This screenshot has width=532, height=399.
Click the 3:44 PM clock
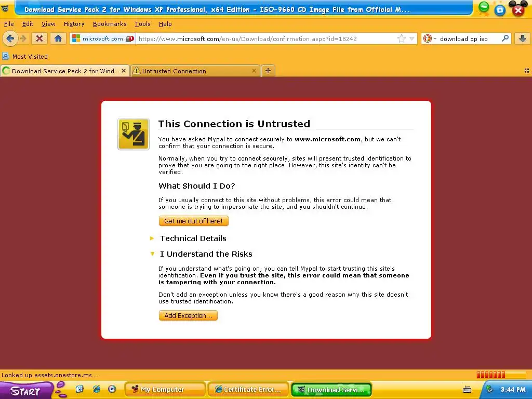(x=513, y=390)
